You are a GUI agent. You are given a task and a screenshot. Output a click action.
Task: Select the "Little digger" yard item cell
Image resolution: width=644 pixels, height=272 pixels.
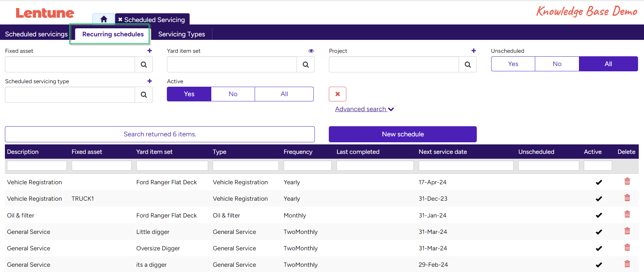tap(153, 232)
